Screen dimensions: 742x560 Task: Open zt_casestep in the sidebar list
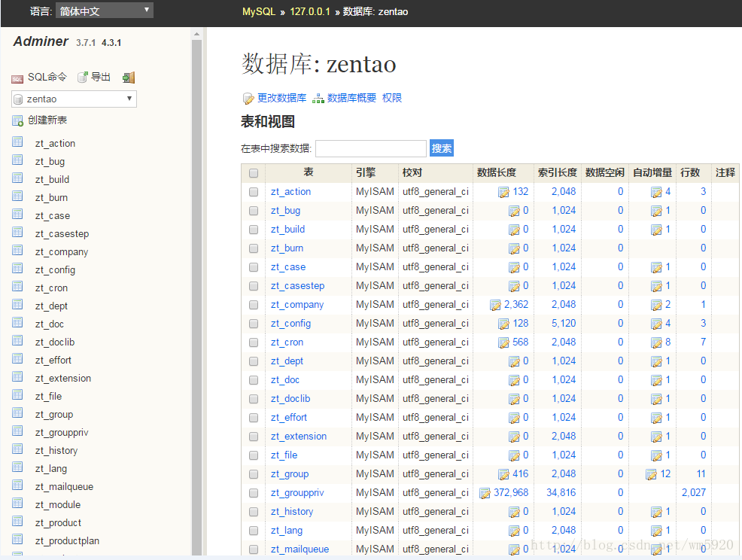coord(62,234)
